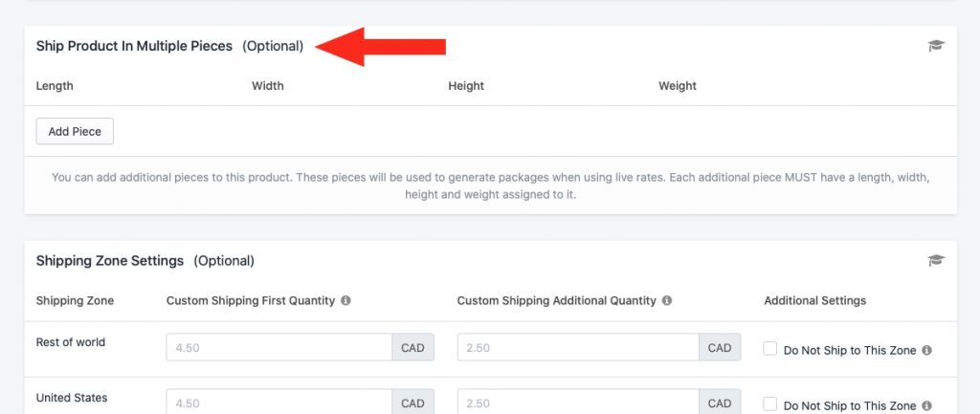Click the Weight column header

678,85
